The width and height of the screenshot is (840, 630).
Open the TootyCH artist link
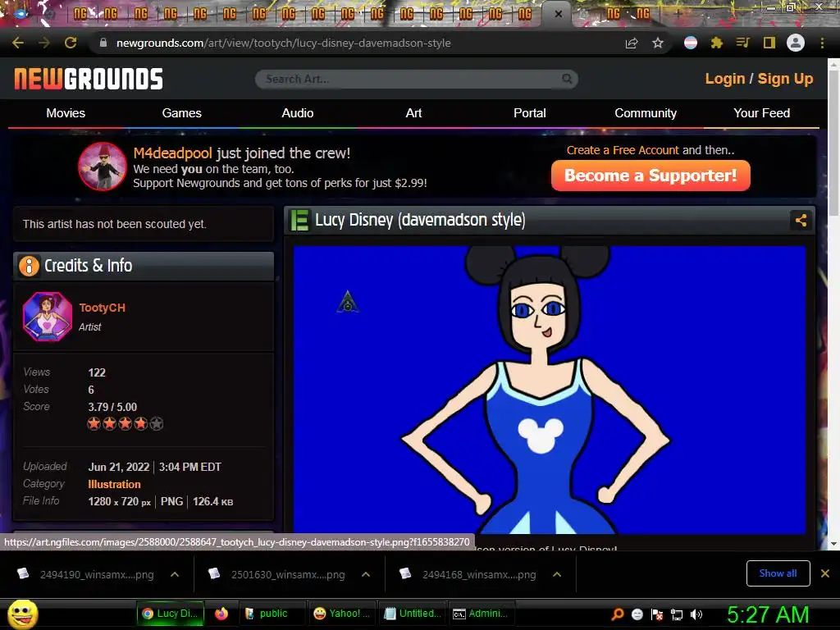103,308
